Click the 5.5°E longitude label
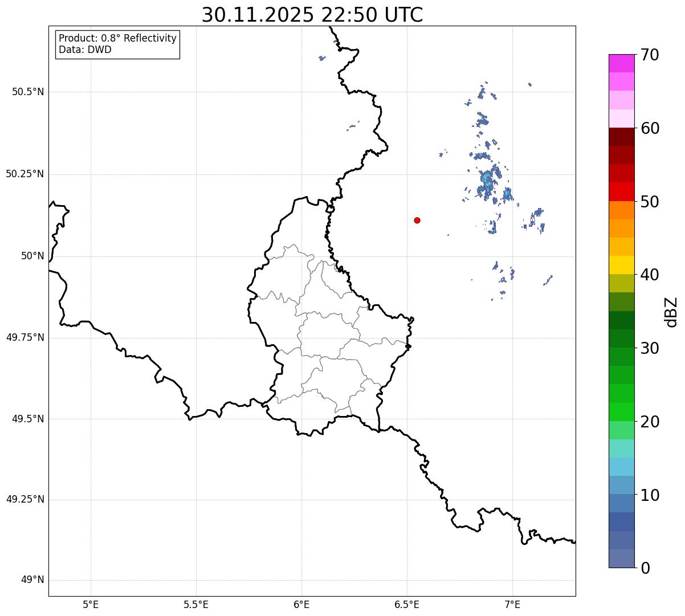 click(x=196, y=604)
